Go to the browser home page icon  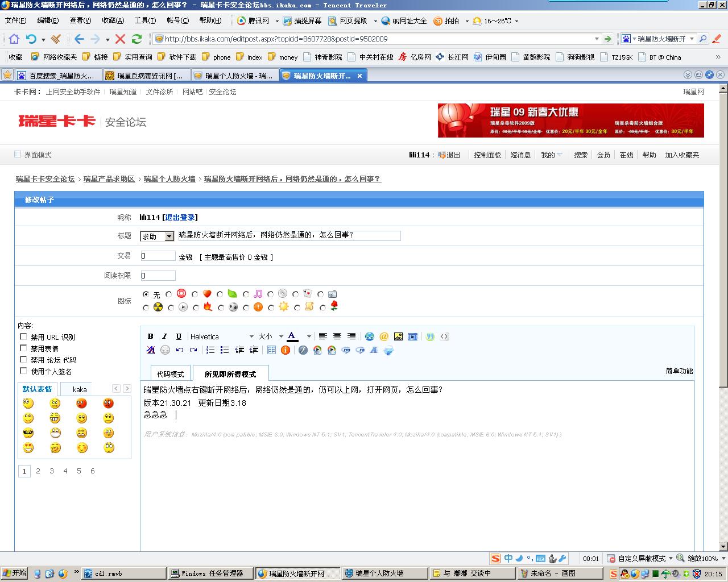click(14, 39)
